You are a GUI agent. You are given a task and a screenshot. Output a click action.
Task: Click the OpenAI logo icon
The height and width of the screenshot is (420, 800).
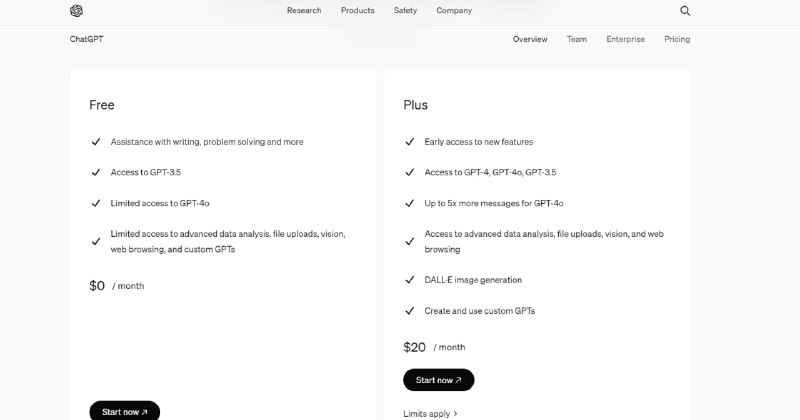76,11
